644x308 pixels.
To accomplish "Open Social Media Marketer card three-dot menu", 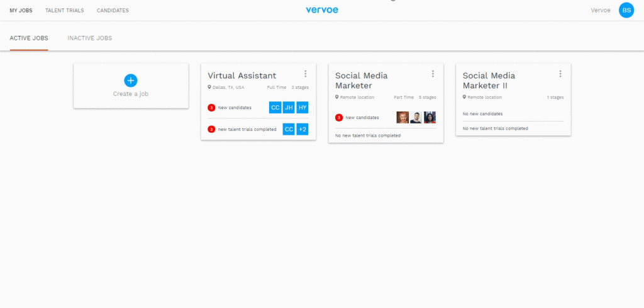I will point(433,74).
